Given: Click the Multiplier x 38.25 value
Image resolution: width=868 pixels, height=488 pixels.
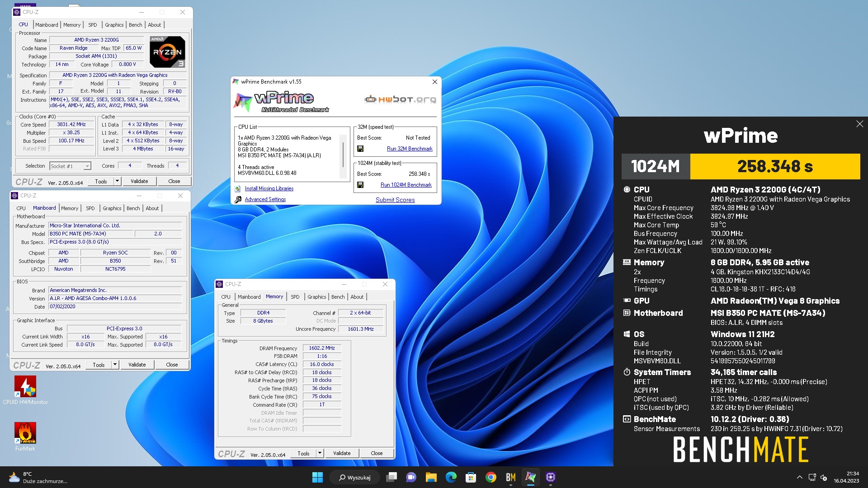Looking at the screenshot, I should coord(71,132).
